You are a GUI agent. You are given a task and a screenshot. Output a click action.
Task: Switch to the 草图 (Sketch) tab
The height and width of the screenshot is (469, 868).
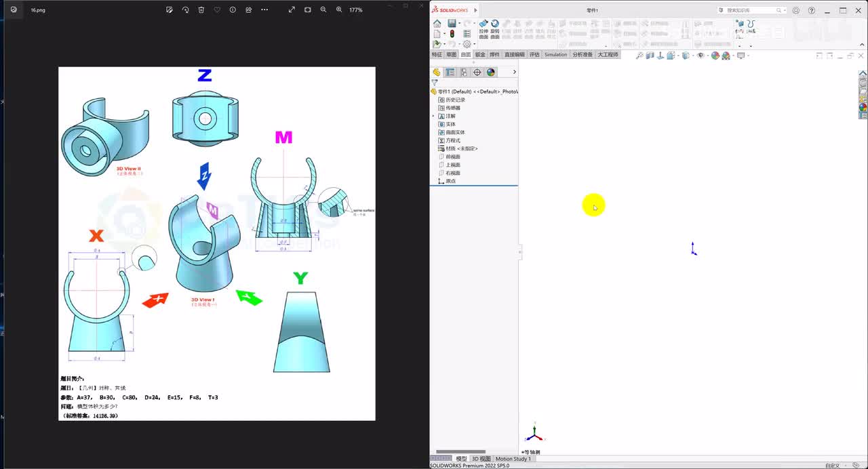click(451, 55)
